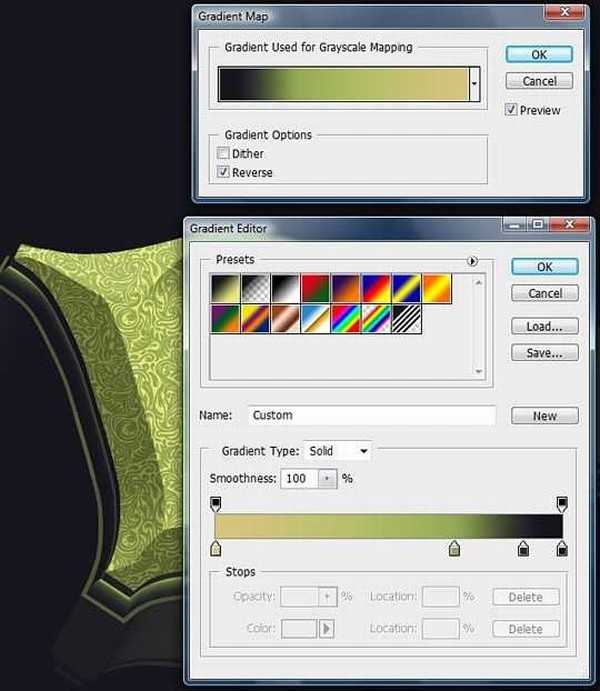This screenshot has width=600, height=691.
Task: Click OK in the Gradient Editor
Action: pyautogui.click(x=545, y=267)
